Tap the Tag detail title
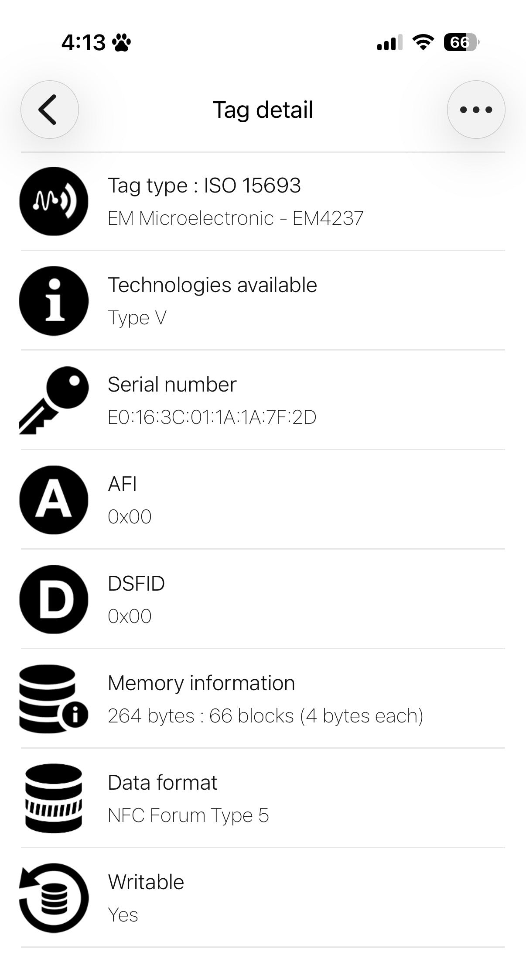Viewport: 526px width, 980px height. [x=263, y=110]
